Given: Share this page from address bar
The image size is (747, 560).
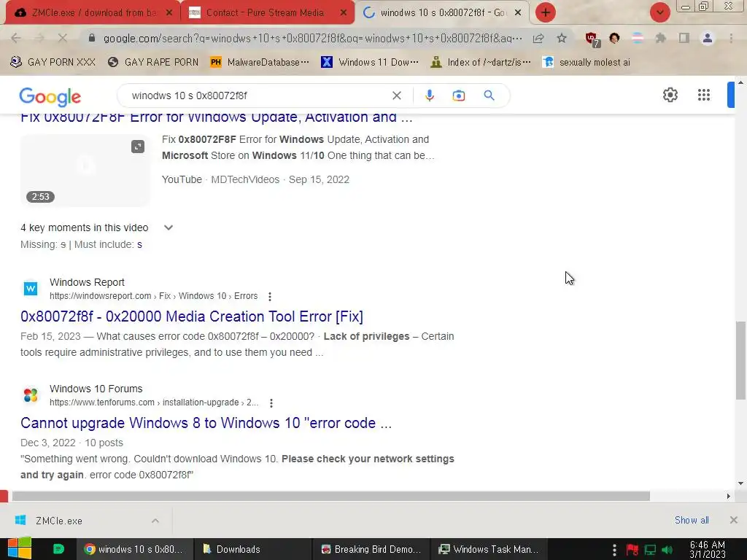Looking at the screenshot, I should click(538, 38).
